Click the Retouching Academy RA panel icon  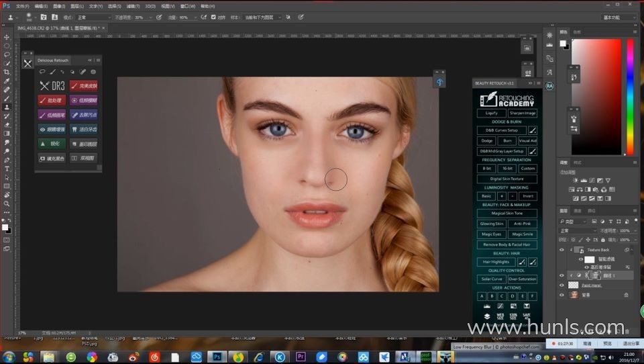pyautogui.click(x=549, y=86)
